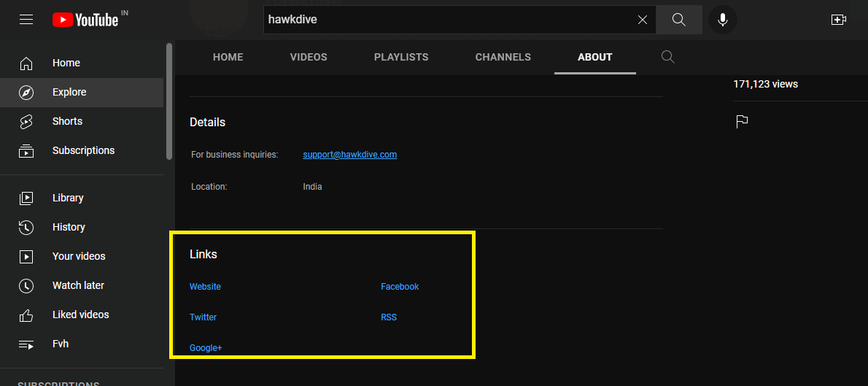Open support@hawkdive.com email link
Screen dimensions: 868x386
(349, 155)
